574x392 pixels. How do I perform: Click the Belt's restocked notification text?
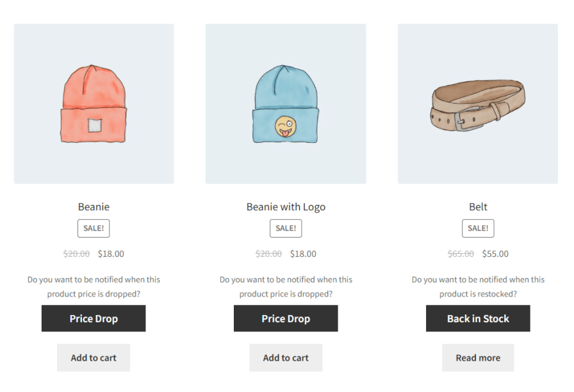click(x=478, y=286)
